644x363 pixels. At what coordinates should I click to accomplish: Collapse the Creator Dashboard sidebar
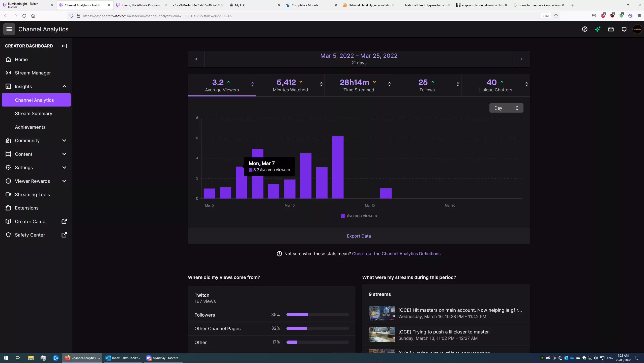pos(64,46)
